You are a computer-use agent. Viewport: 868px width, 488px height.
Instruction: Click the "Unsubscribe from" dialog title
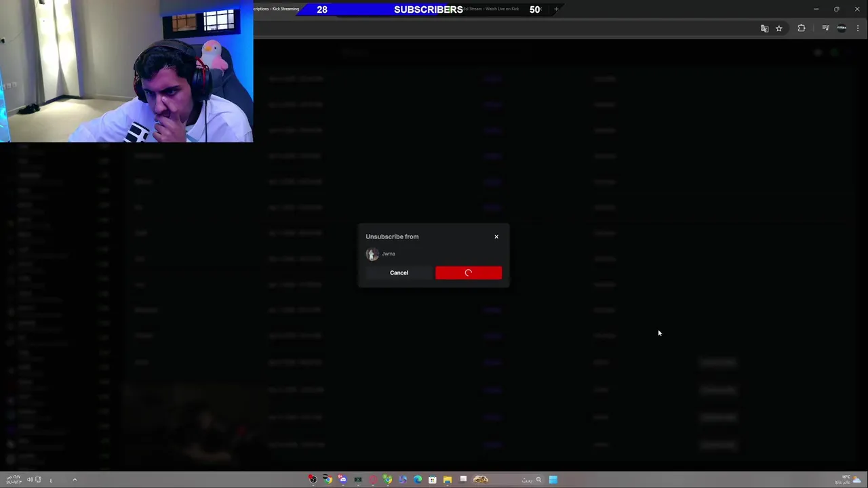(392, 237)
